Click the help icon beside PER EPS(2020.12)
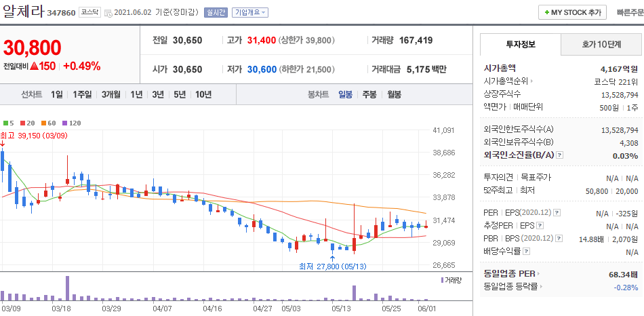This screenshot has width=644, height=316. tap(557, 213)
